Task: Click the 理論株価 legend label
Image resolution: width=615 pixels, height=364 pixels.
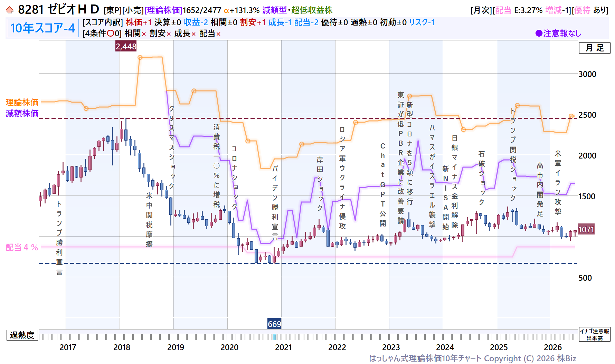Action: (22, 102)
